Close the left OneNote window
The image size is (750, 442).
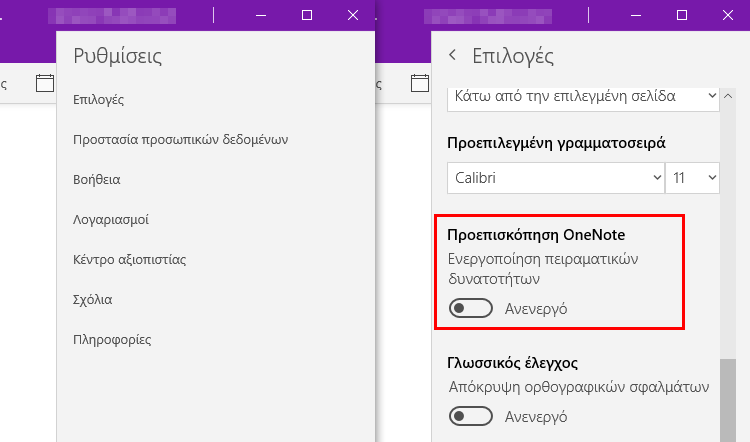(x=353, y=15)
